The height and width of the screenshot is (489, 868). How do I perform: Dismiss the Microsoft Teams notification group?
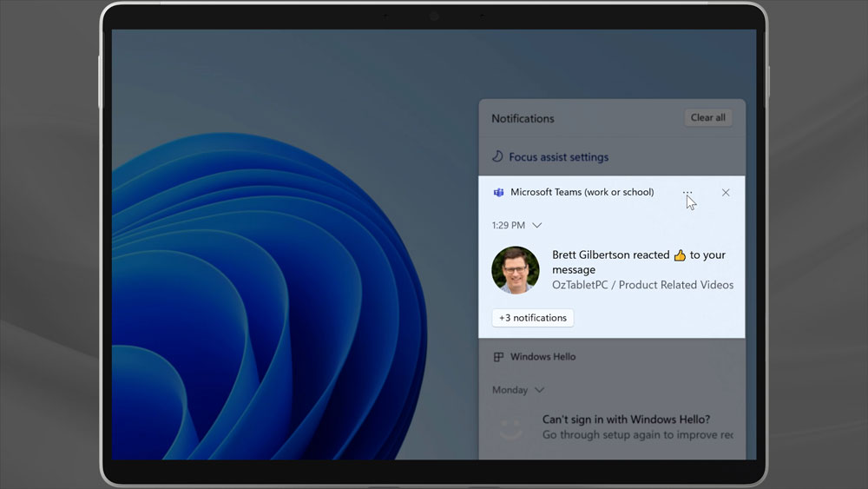point(726,193)
